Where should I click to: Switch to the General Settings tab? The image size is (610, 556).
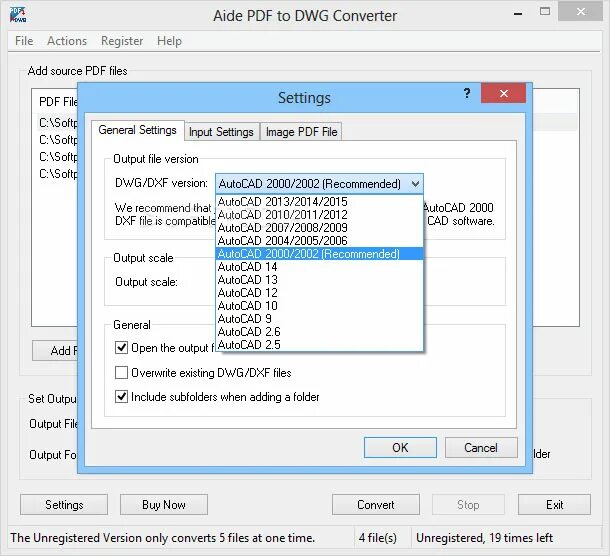138,130
